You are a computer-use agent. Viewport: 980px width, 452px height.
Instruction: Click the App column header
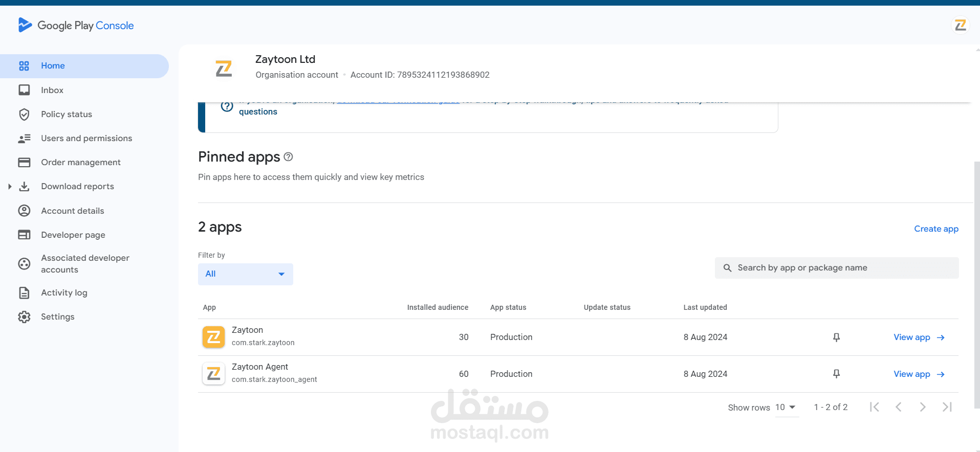[209, 307]
